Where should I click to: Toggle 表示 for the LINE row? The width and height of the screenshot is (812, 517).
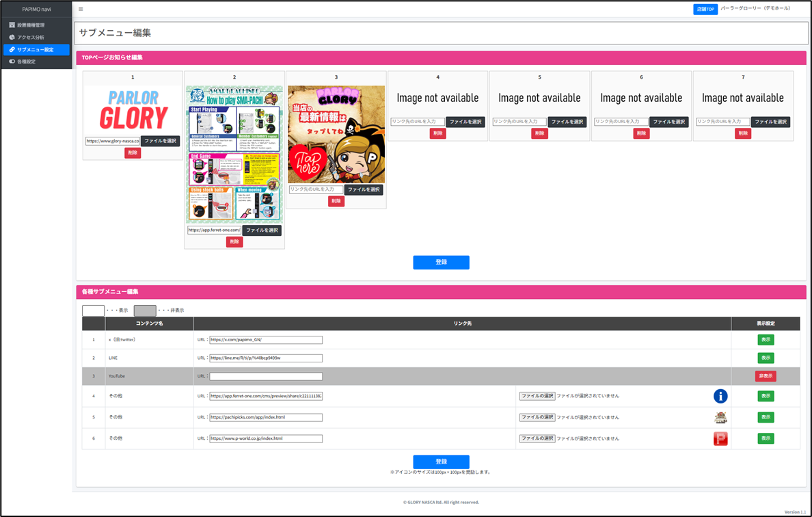[x=766, y=358]
